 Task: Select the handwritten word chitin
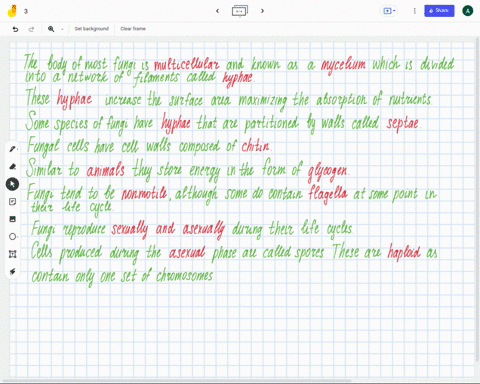pyautogui.click(x=256, y=146)
